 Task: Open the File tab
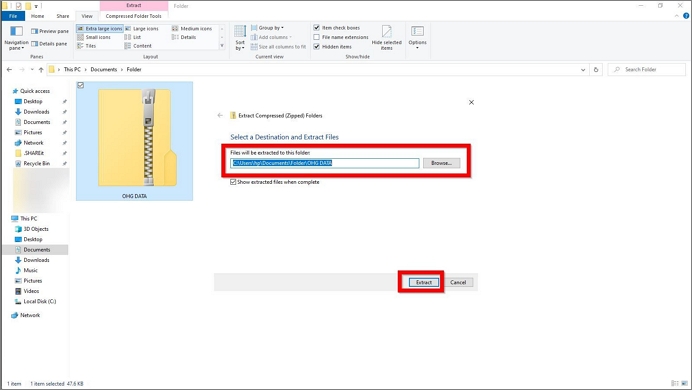[x=13, y=16]
